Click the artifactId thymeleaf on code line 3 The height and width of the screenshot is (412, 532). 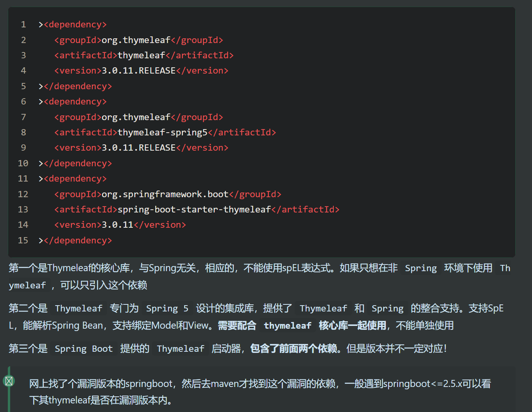point(141,56)
